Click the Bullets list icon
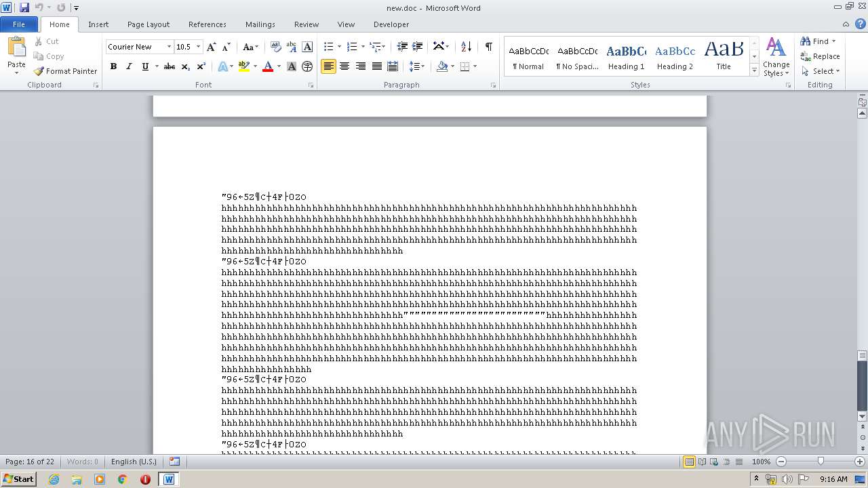The image size is (868, 488). click(328, 47)
